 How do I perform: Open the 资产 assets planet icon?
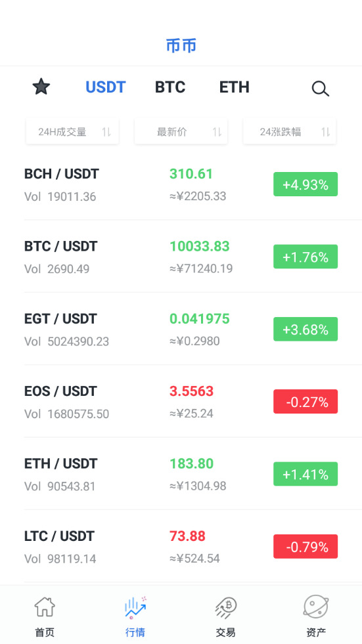point(316,607)
